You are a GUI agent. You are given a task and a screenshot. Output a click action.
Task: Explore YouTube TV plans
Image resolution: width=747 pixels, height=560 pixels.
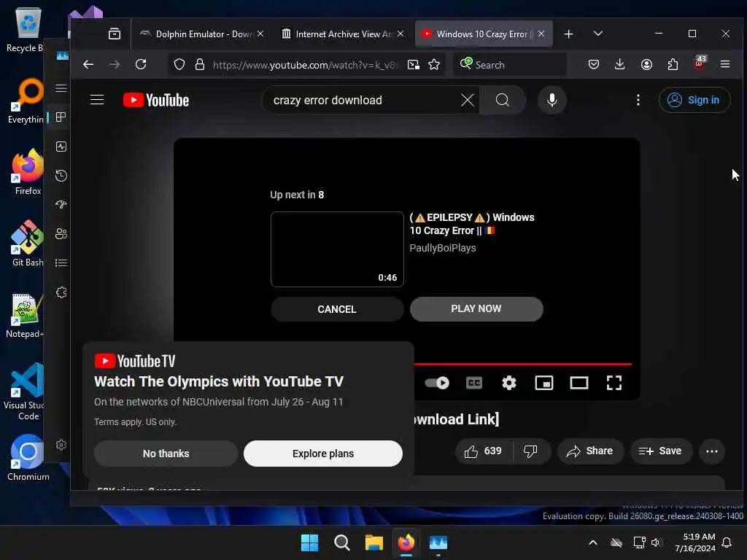(x=323, y=454)
